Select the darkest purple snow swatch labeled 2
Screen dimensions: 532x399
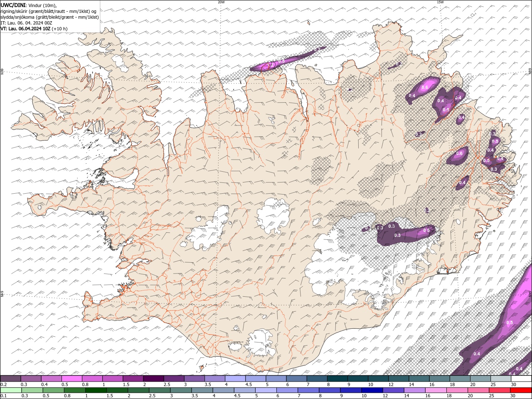(x=153, y=379)
